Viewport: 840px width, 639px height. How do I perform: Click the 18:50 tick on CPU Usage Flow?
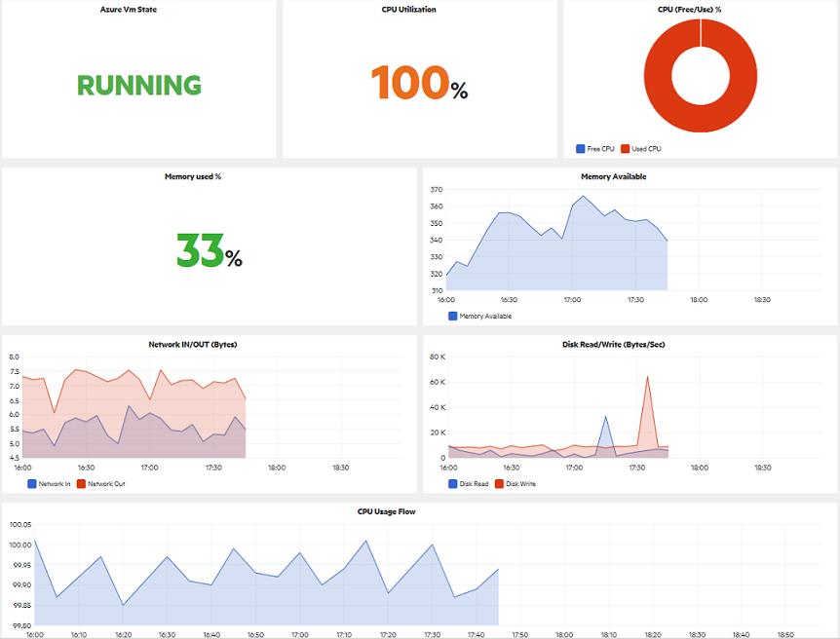785,635
